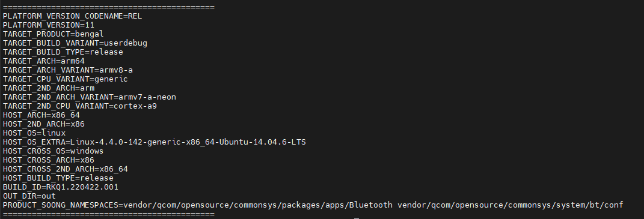Click the TARGET_PRODUCT=bengal text
Viewport: 644px width, 219px height.
click(x=54, y=34)
